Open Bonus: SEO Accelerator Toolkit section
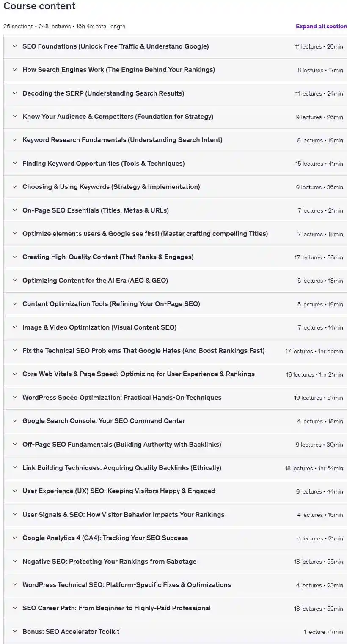 pos(71,632)
